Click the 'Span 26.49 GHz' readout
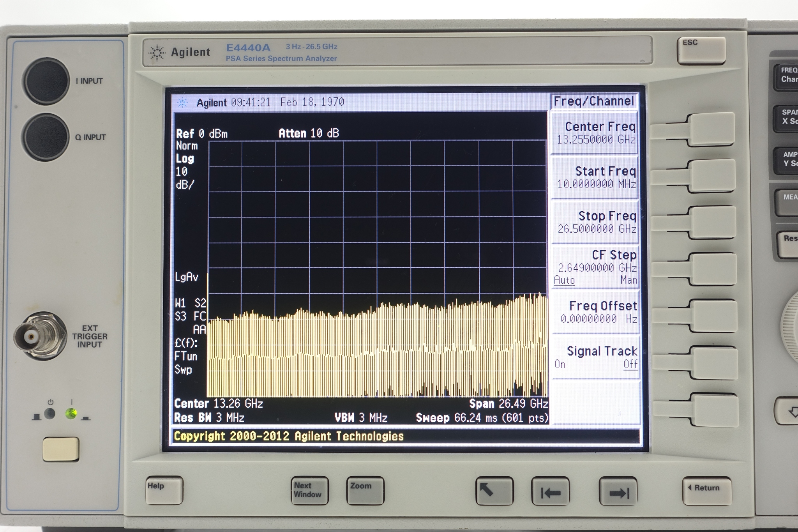 [508, 403]
